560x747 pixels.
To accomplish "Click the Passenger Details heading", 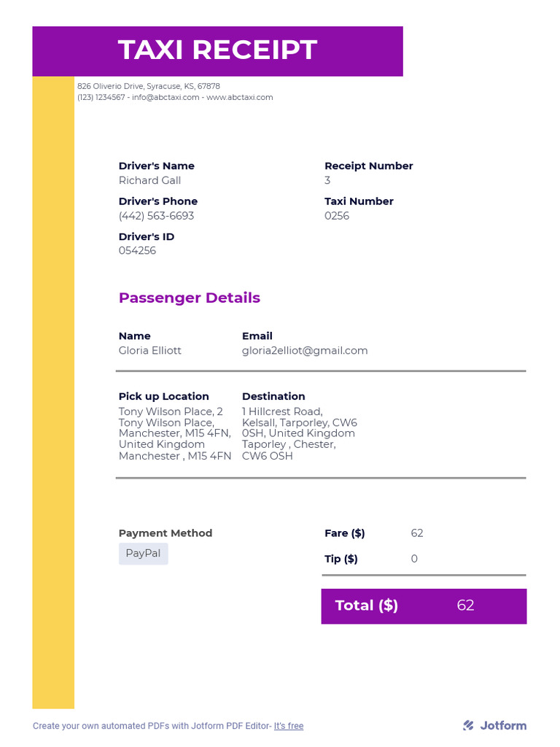I will [x=189, y=298].
